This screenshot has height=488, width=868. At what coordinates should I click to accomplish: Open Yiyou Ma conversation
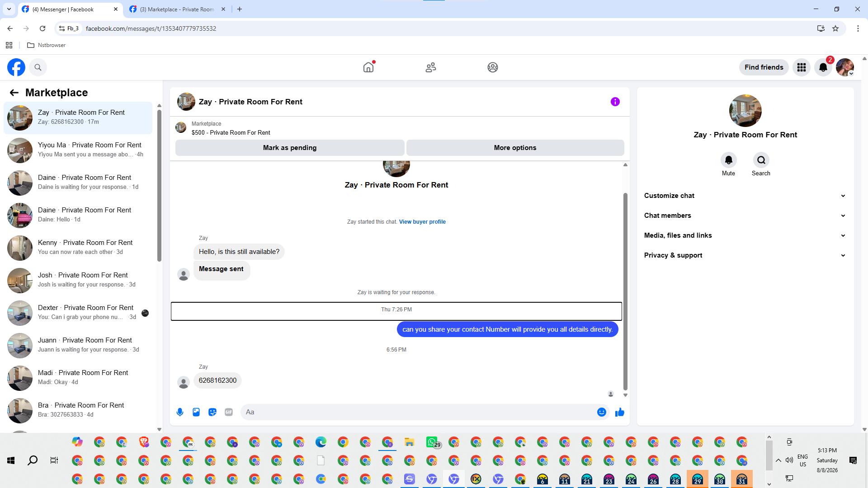(78, 150)
